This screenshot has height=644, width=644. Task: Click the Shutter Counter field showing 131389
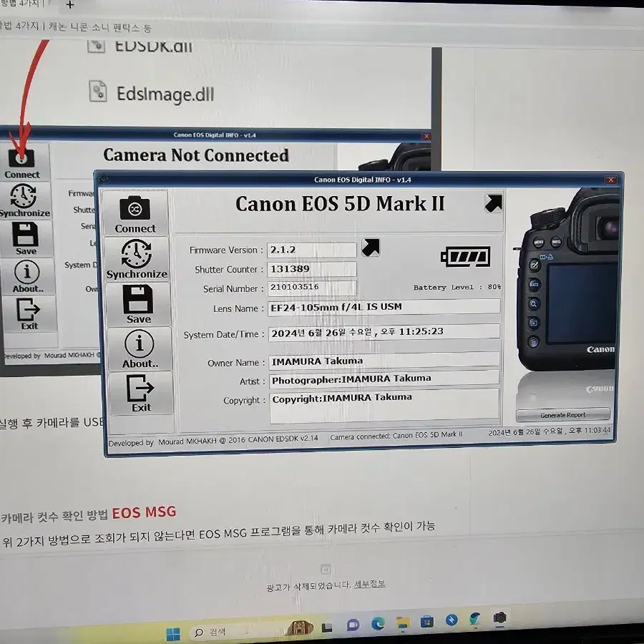(x=312, y=269)
